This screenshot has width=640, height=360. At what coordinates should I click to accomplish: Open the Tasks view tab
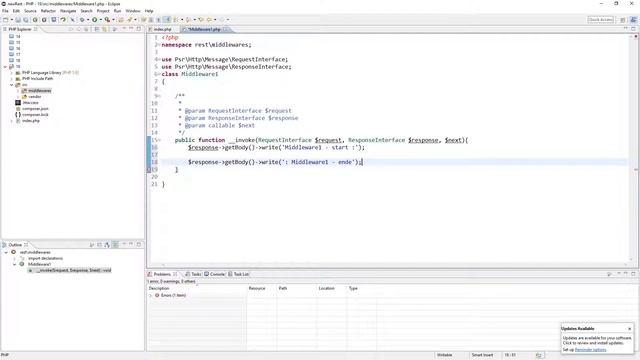[x=193, y=274]
